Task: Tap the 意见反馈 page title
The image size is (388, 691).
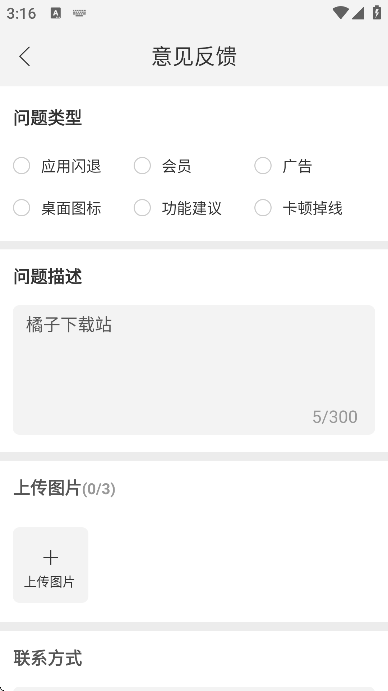Action: coord(194,56)
